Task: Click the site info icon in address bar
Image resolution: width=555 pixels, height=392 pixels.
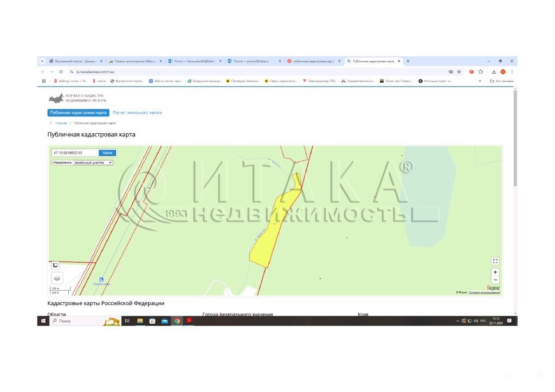Action: click(72, 72)
